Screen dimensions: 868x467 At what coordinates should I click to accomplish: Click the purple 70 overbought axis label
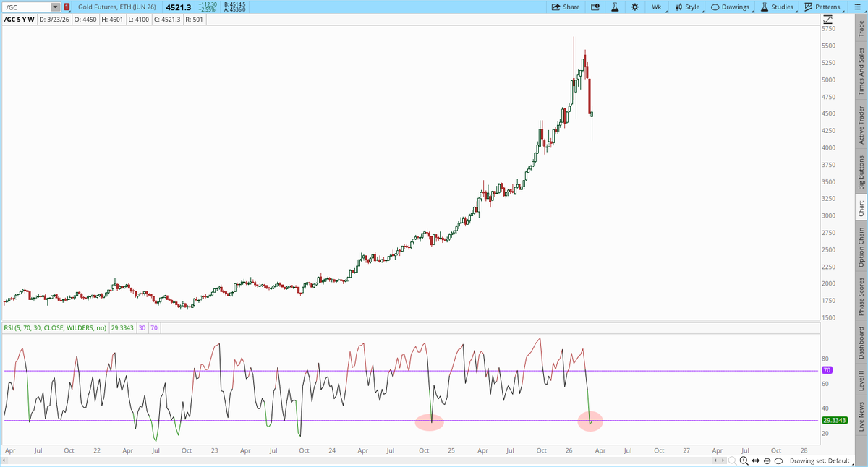[x=827, y=370]
